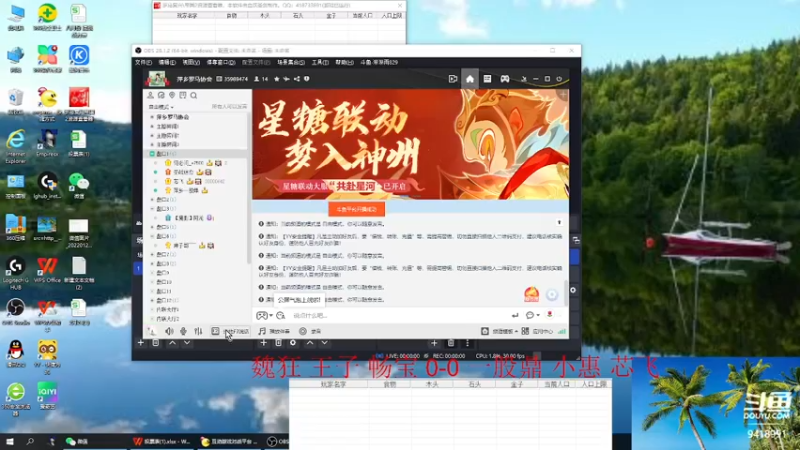Open the game controller icon in the YY top bar
Viewport: 800px width, 450px height.
coord(505,79)
